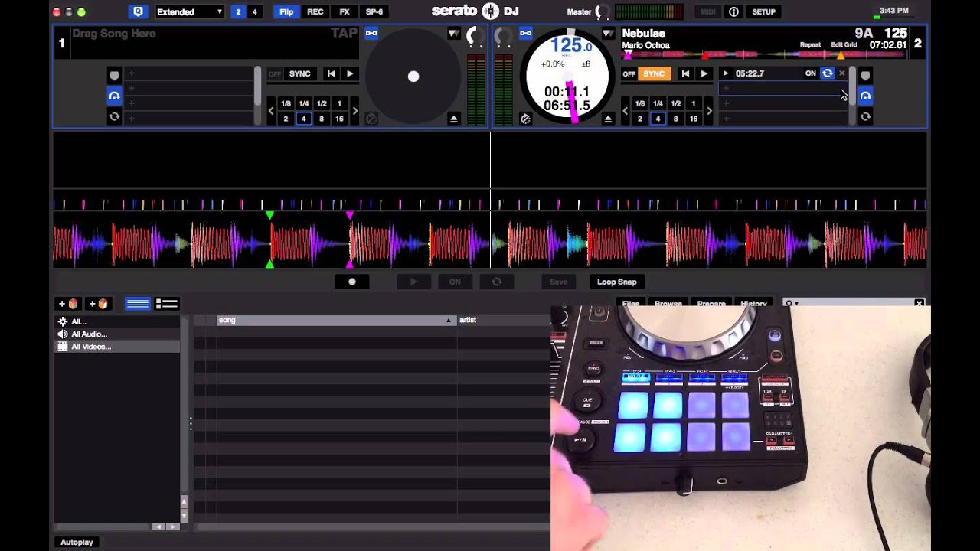Play the Flip at 05:22.7
This screenshot has height=551, width=980.
coord(725,73)
